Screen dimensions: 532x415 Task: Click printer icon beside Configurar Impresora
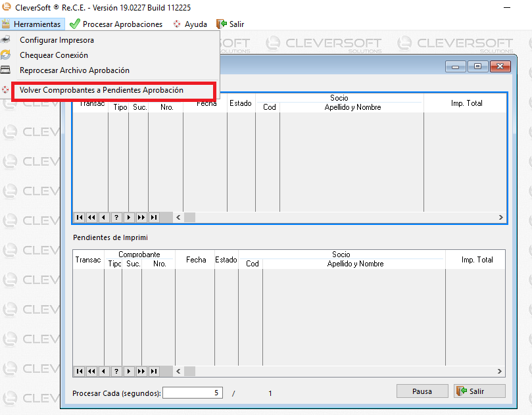click(6, 40)
